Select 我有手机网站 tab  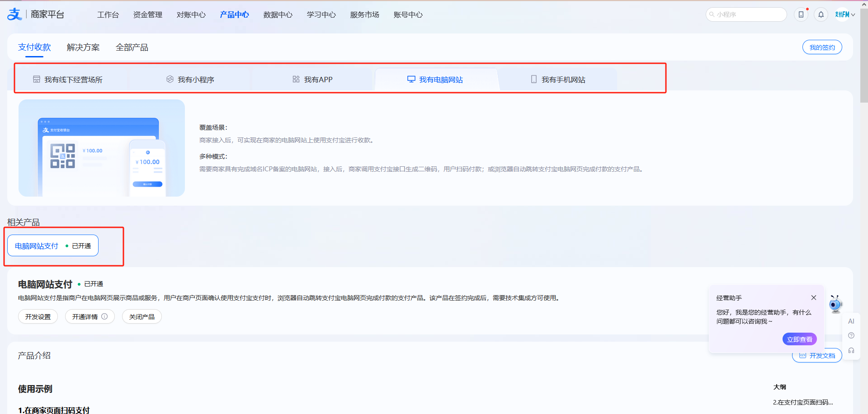click(558, 79)
